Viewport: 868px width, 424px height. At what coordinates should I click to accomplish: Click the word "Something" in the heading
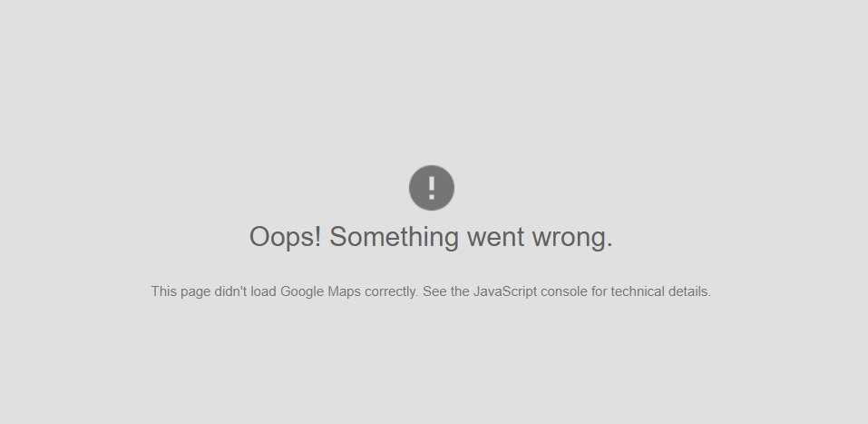coord(395,237)
